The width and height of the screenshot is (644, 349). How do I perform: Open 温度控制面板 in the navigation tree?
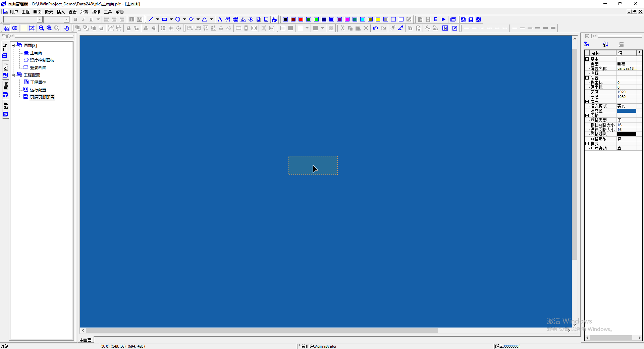pos(42,60)
